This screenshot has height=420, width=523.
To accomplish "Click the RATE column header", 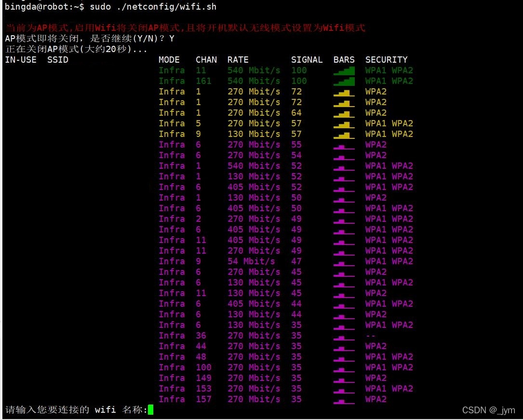I will coord(238,60).
